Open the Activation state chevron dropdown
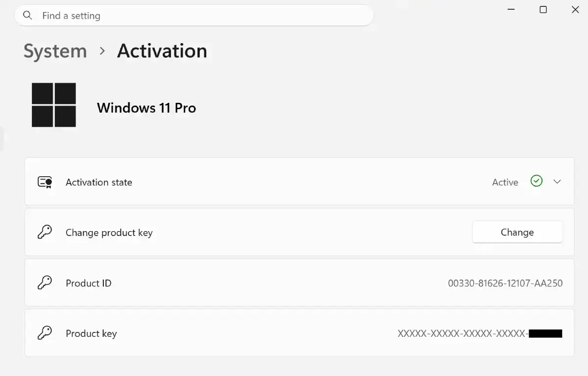This screenshot has width=588, height=376. coord(557,182)
